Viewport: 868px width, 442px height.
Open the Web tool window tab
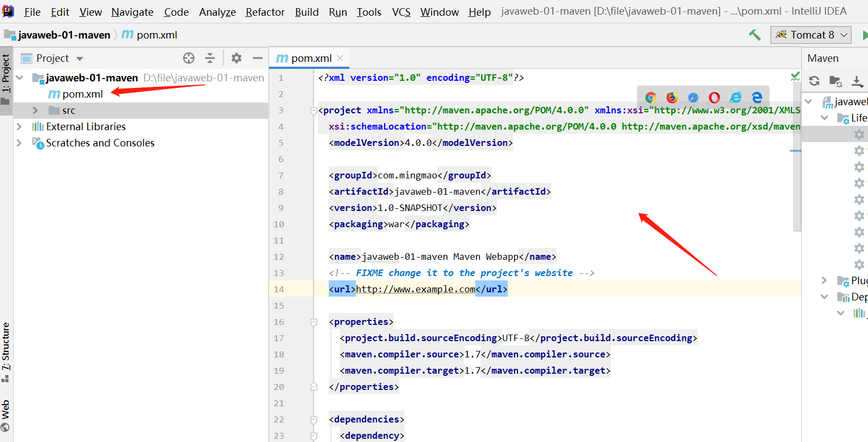pyautogui.click(x=6, y=415)
